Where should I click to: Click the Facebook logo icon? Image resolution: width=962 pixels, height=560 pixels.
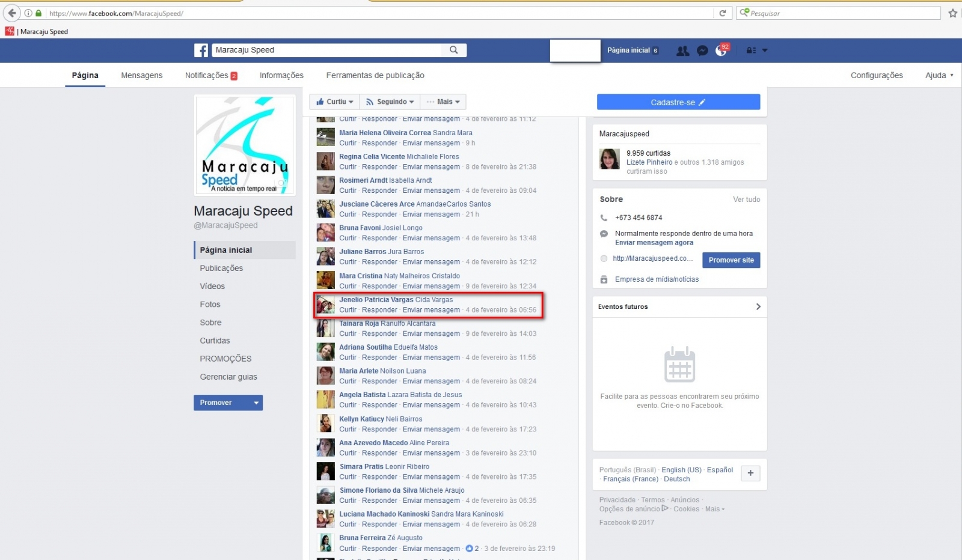pyautogui.click(x=201, y=50)
